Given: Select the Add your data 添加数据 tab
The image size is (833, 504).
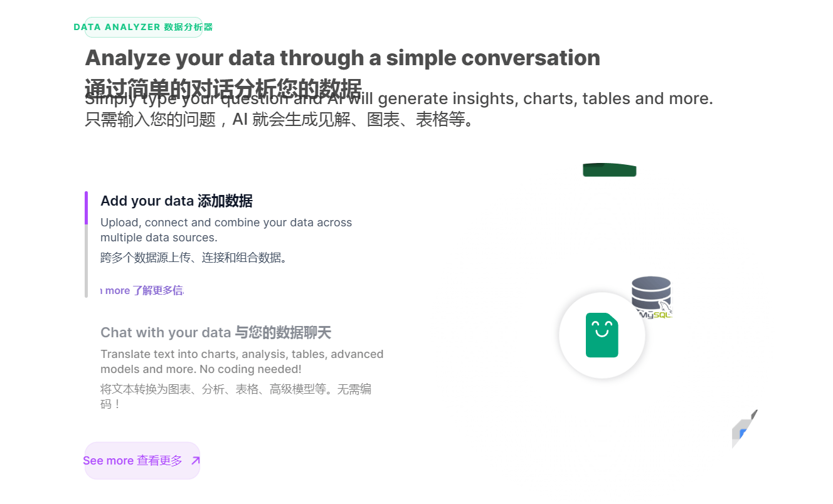Looking at the screenshot, I should (176, 201).
